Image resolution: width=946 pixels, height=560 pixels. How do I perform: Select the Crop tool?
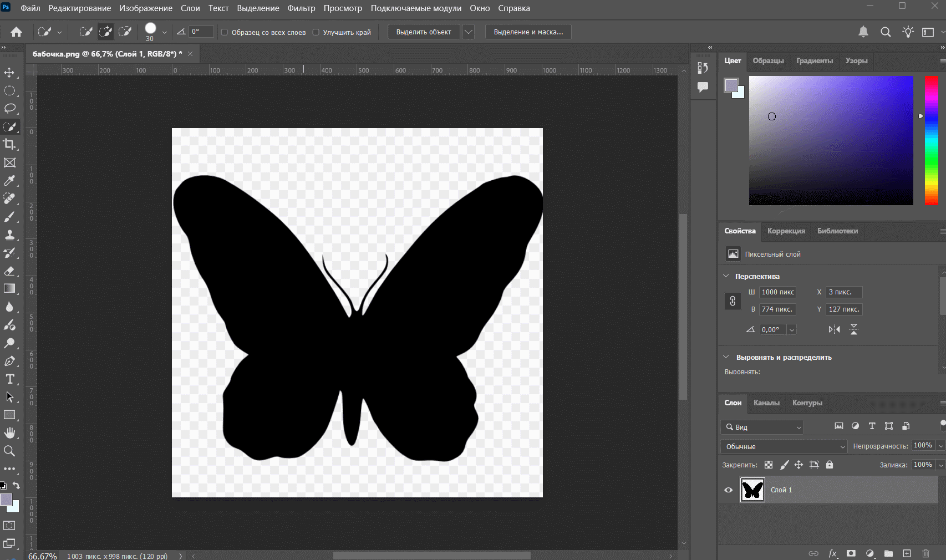[x=9, y=145]
